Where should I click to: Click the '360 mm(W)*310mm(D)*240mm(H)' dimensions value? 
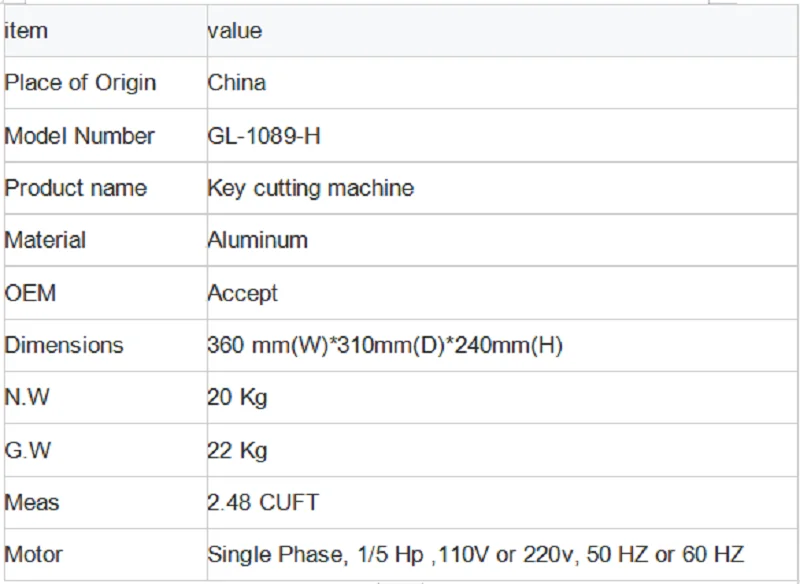pyautogui.click(x=385, y=346)
